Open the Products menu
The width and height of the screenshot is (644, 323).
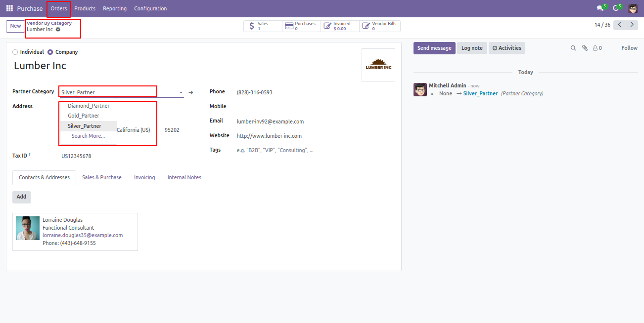pos(85,8)
